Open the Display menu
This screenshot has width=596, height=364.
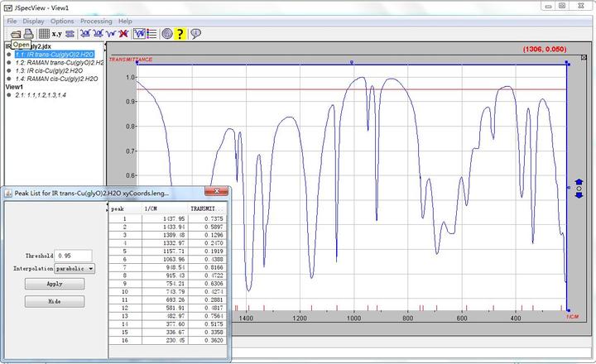(34, 21)
